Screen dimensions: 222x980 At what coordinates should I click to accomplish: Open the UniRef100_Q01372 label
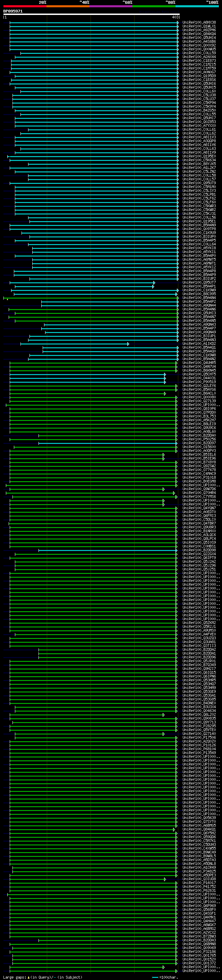point(199,963)
